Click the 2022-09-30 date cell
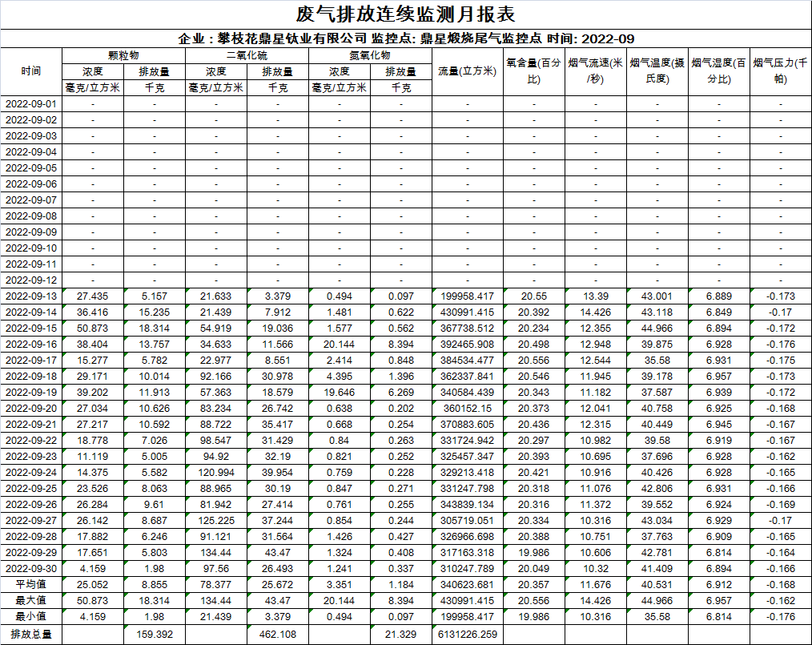The width and height of the screenshot is (812, 645). [31, 569]
